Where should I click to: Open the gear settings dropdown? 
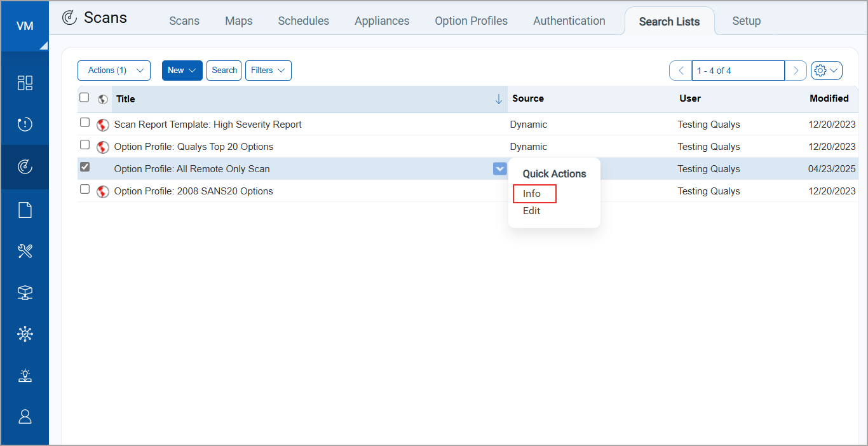(827, 71)
